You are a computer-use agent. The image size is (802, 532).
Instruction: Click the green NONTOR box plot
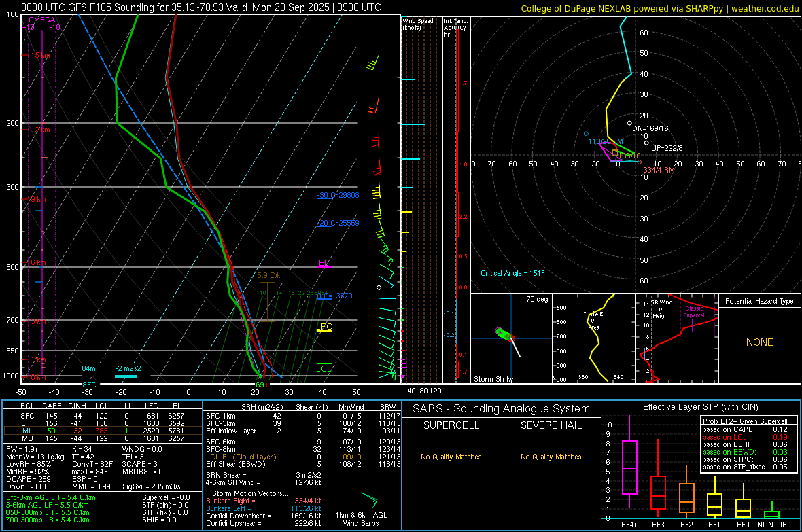tap(771, 512)
